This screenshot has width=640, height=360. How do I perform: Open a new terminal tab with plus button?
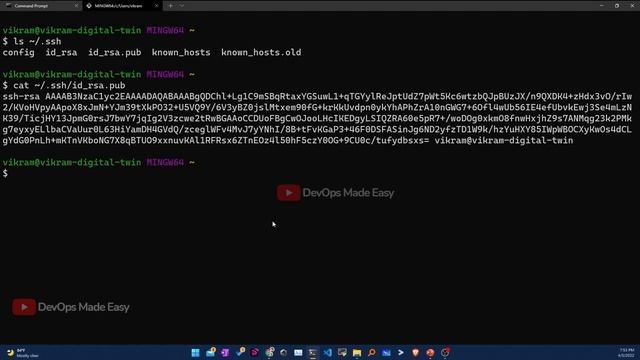point(171,6)
